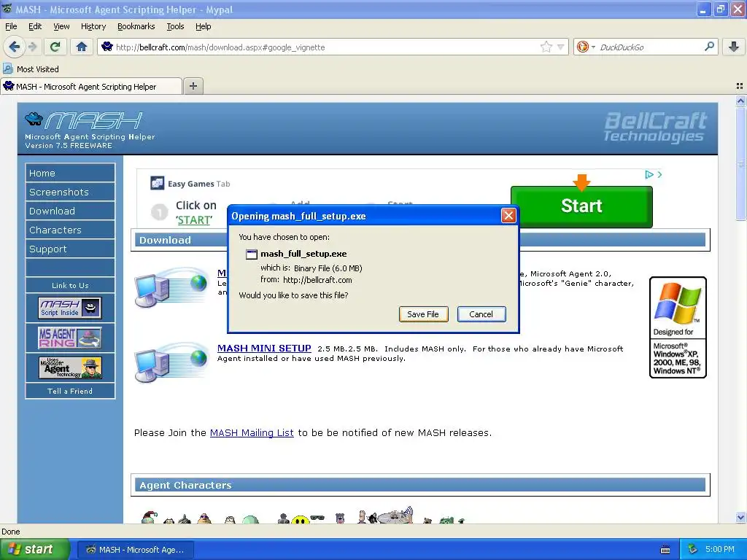Click the Tell a Friend sidebar link
This screenshot has width=747, height=560.
(70, 391)
